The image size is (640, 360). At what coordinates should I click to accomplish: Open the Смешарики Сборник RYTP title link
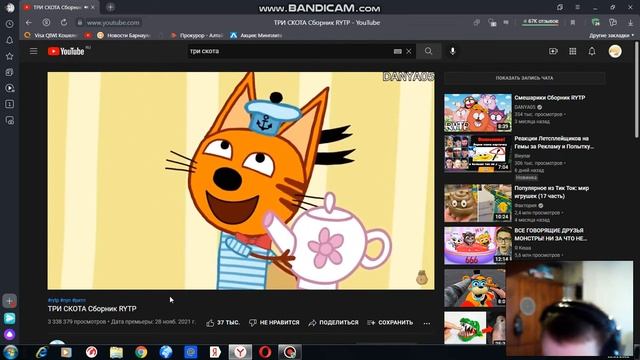pyautogui.click(x=550, y=98)
